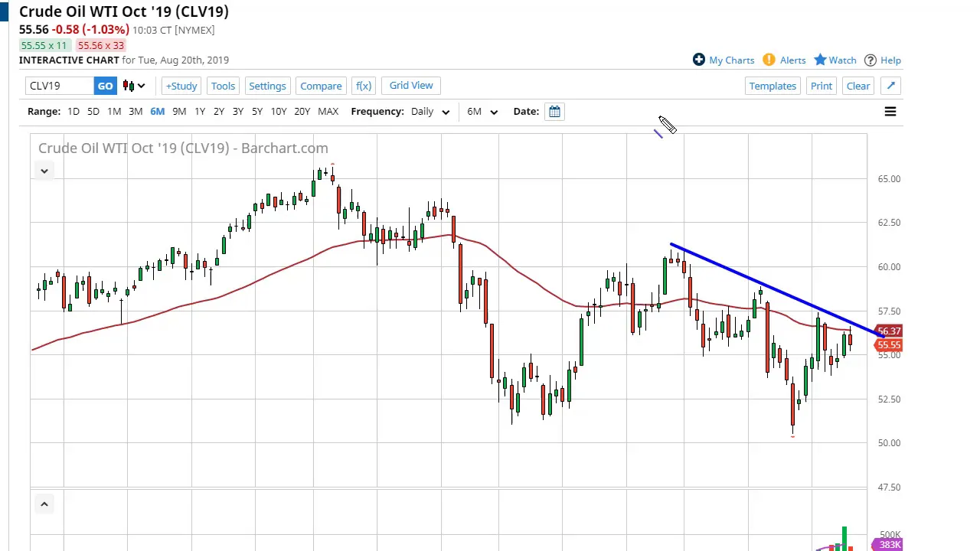Screen dimensions: 980x551
Task: Collapse the price pane chevron
Action: point(44,171)
